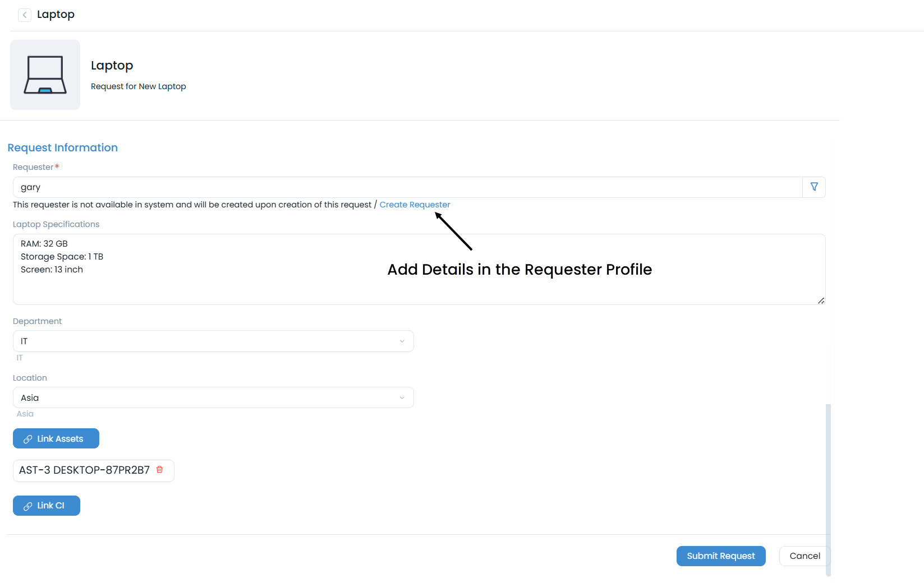Click Link Assets to attach assets
The width and height of the screenshot is (924, 583).
click(x=56, y=438)
